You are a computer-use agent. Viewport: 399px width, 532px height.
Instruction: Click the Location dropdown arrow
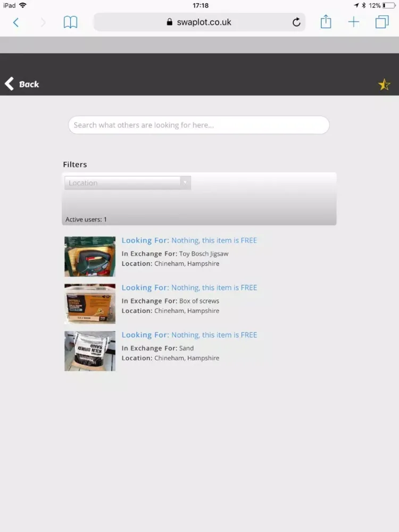click(x=185, y=183)
